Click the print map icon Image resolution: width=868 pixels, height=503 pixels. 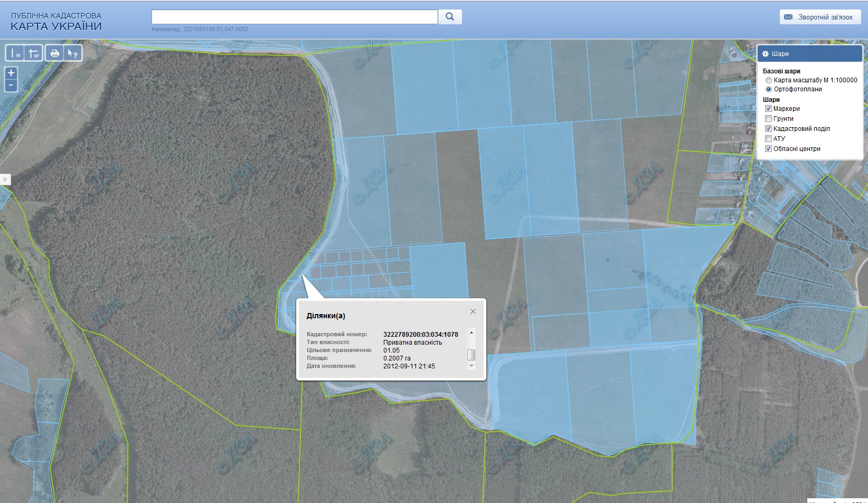(54, 53)
